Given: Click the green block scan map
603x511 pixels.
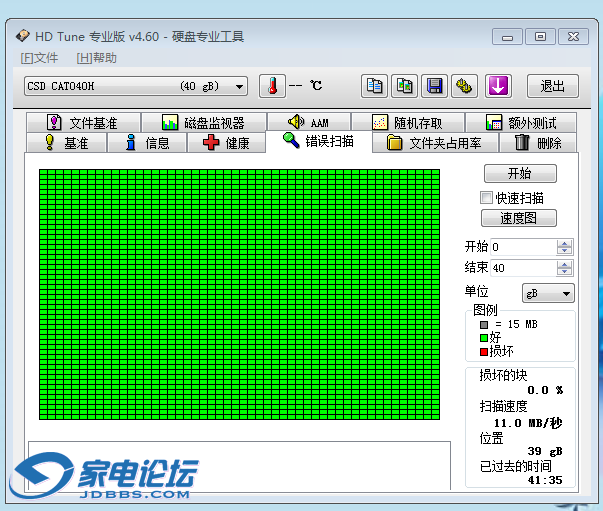Looking at the screenshot, I should pos(240,295).
